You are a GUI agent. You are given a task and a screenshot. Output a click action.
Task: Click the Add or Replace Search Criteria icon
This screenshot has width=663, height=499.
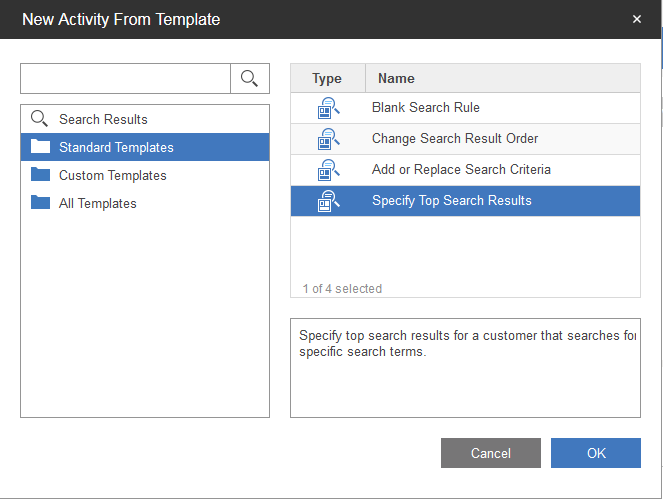coord(328,170)
